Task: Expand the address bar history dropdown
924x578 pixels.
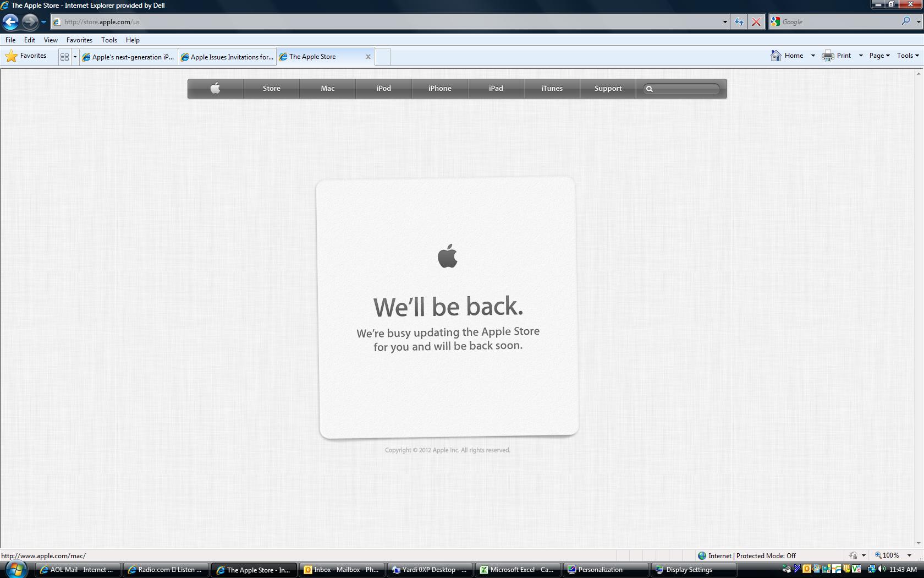Action: [724, 22]
